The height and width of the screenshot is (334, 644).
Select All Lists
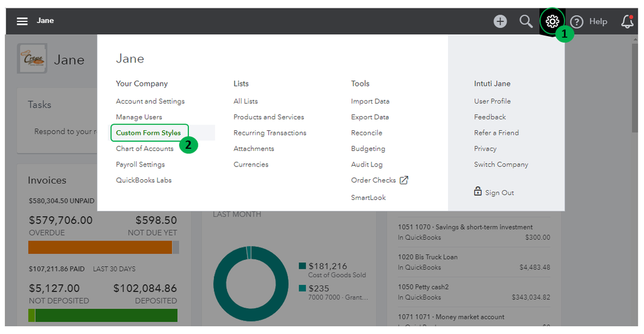pyautogui.click(x=246, y=101)
